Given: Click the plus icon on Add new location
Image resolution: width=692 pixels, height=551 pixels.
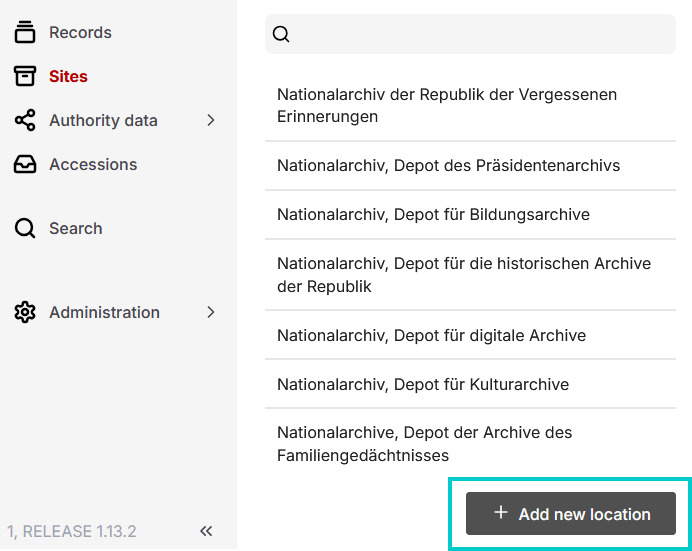Looking at the screenshot, I should pyautogui.click(x=501, y=513).
